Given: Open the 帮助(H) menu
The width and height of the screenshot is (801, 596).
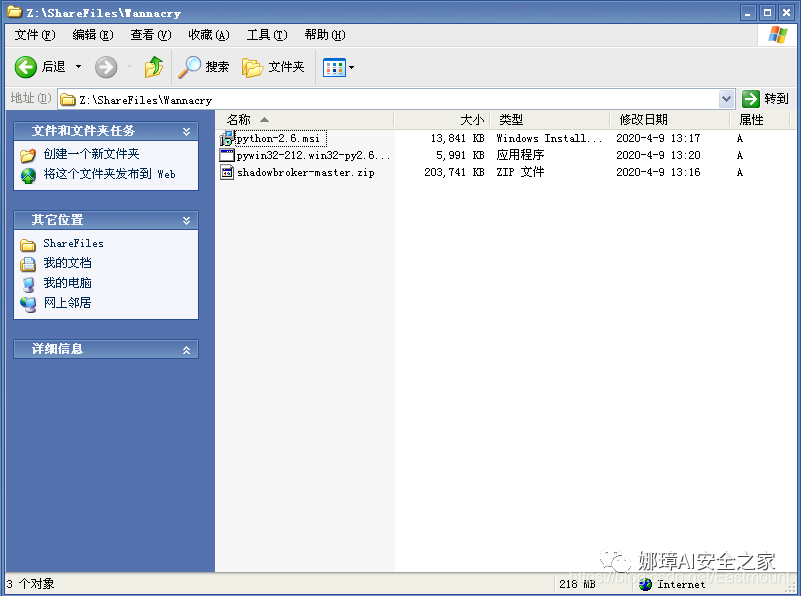Looking at the screenshot, I should tap(325, 35).
